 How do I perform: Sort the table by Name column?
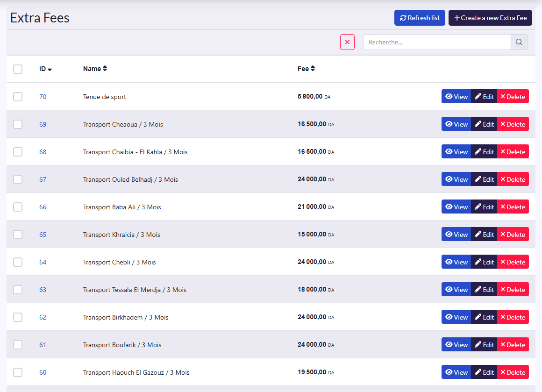pos(95,68)
